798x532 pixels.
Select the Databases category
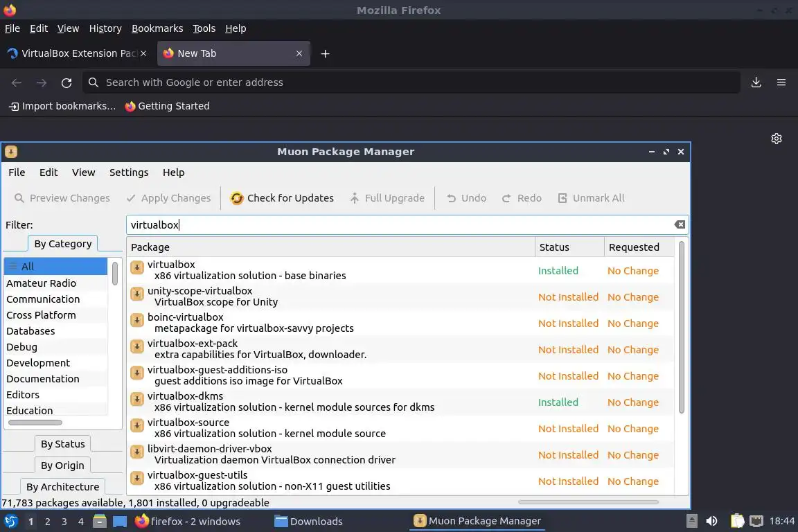[55, 331]
